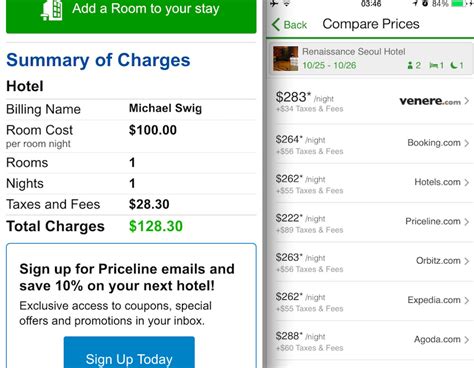Image resolution: width=474 pixels, height=368 pixels.
Task: Open the Agoda.com chevron arrow
Action: tap(467, 340)
